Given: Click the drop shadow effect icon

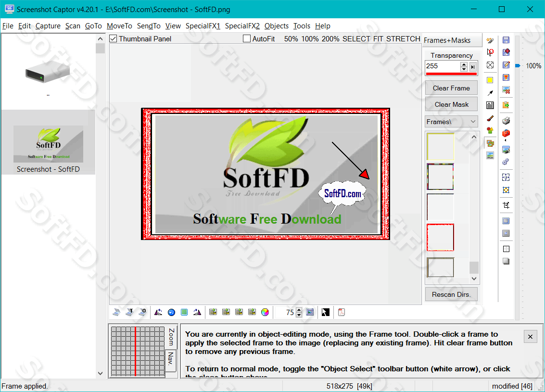Looking at the screenshot, I should (x=506, y=261).
